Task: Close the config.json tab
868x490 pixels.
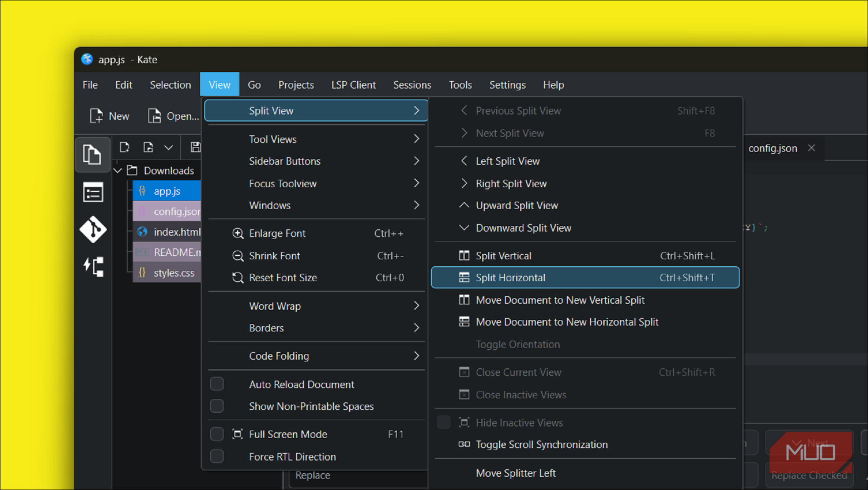Action: 812,148
